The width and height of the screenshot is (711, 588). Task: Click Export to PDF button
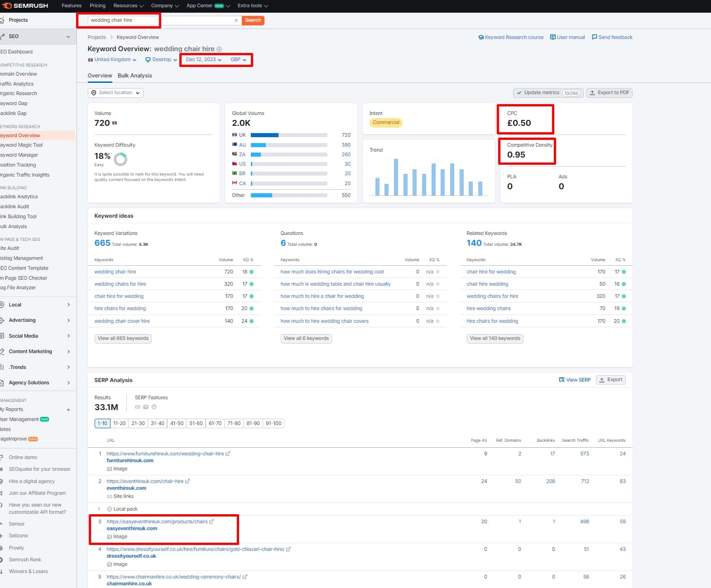pos(610,93)
